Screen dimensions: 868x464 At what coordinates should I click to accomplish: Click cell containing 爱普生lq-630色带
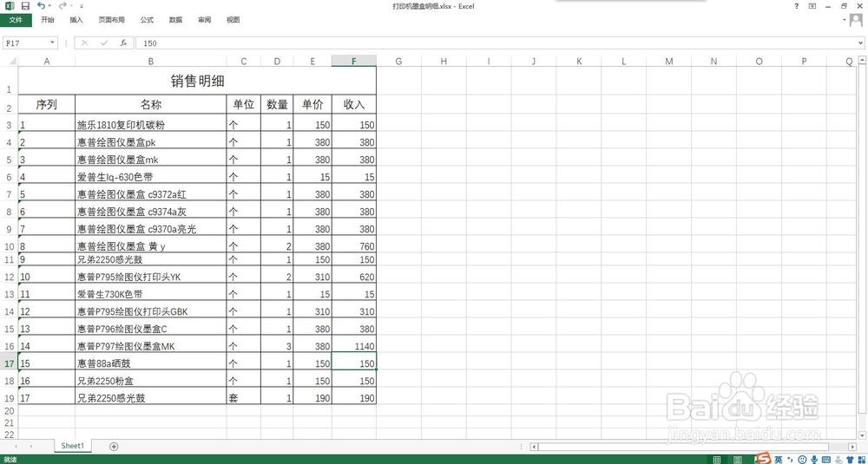(x=150, y=175)
